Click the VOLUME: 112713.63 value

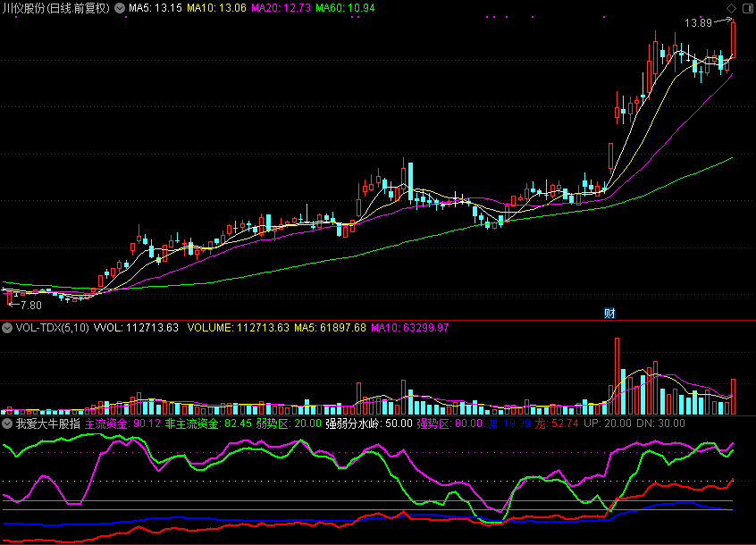tap(239, 328)
